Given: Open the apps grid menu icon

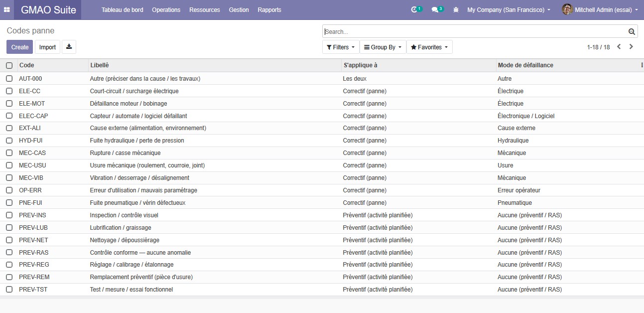Looking at the screenshot, I should click(x=7, y=9).
